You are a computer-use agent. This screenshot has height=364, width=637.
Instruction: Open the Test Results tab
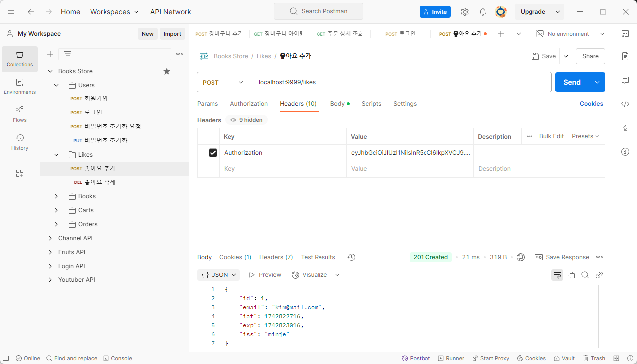(x=318, y=257)
